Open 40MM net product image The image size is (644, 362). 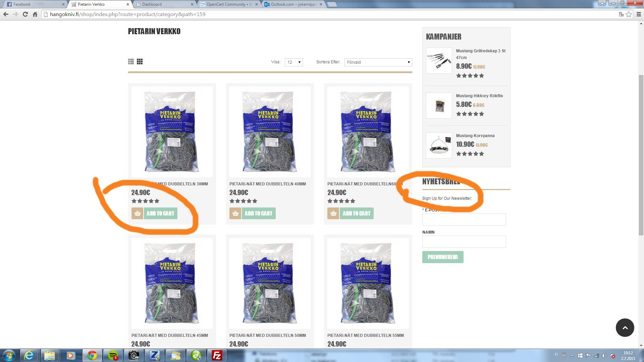point(270,132)
